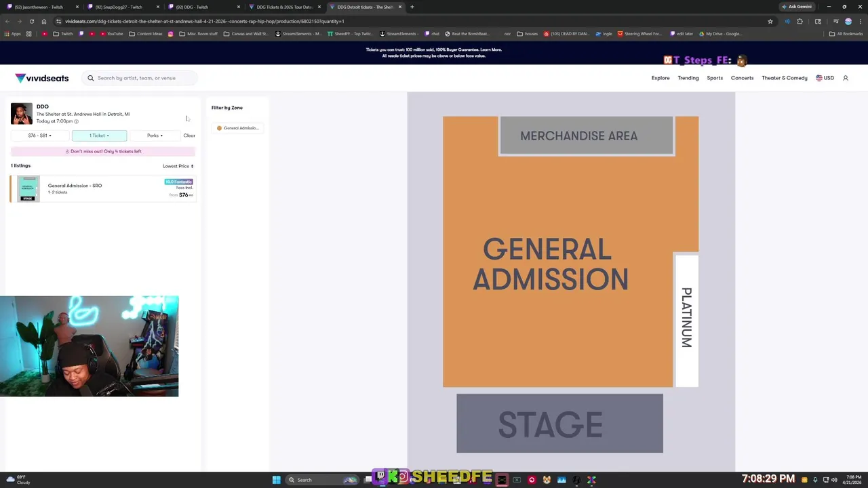
Task: Open the Misc. Room stuff bookmark folder
Action: 199,34
